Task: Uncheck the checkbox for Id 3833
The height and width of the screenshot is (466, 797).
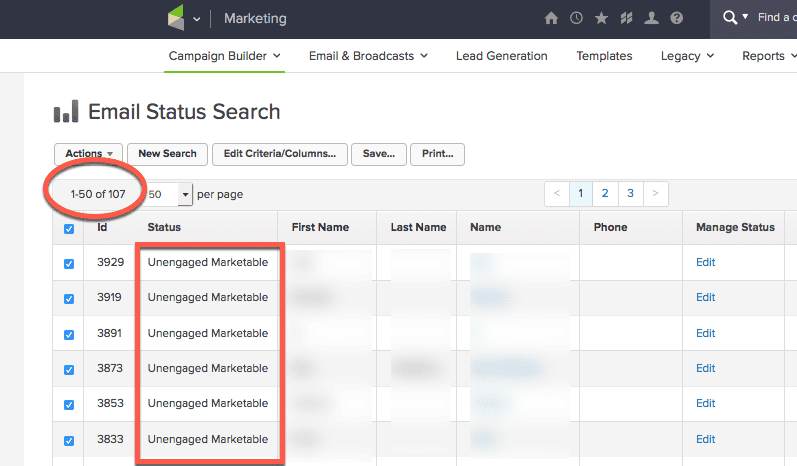Action: [69, 441]
